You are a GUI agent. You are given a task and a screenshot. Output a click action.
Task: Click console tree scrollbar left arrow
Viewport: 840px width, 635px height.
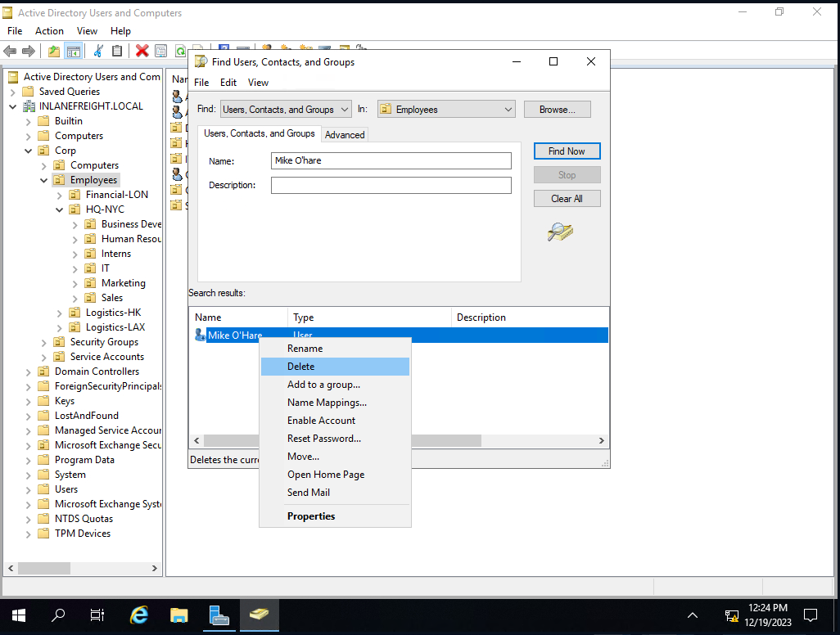click(11, 568)
